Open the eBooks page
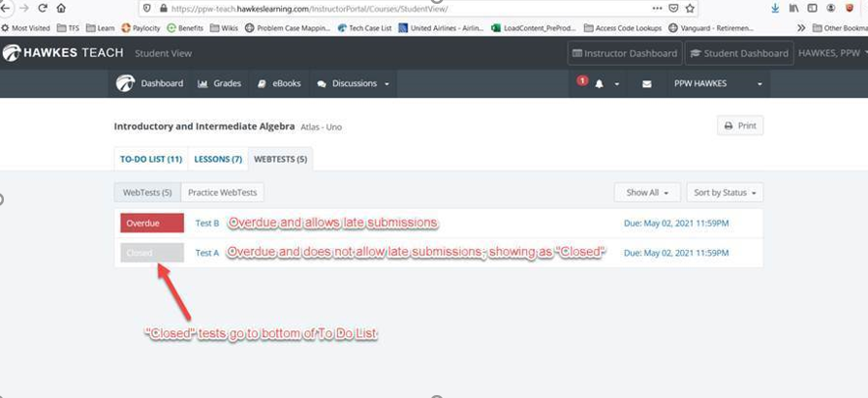The width and height of the screenshot is (868, 398). (x=279, y=83)
